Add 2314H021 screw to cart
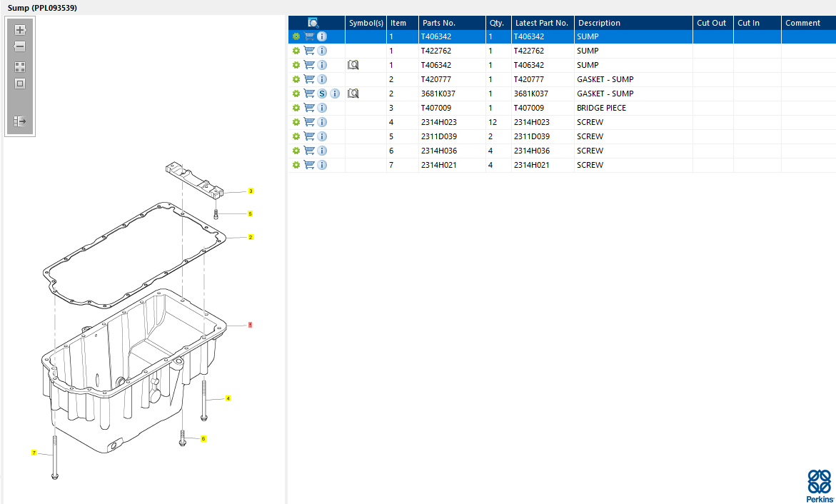This screenshot has width=836, height=504. coord(309,165)
